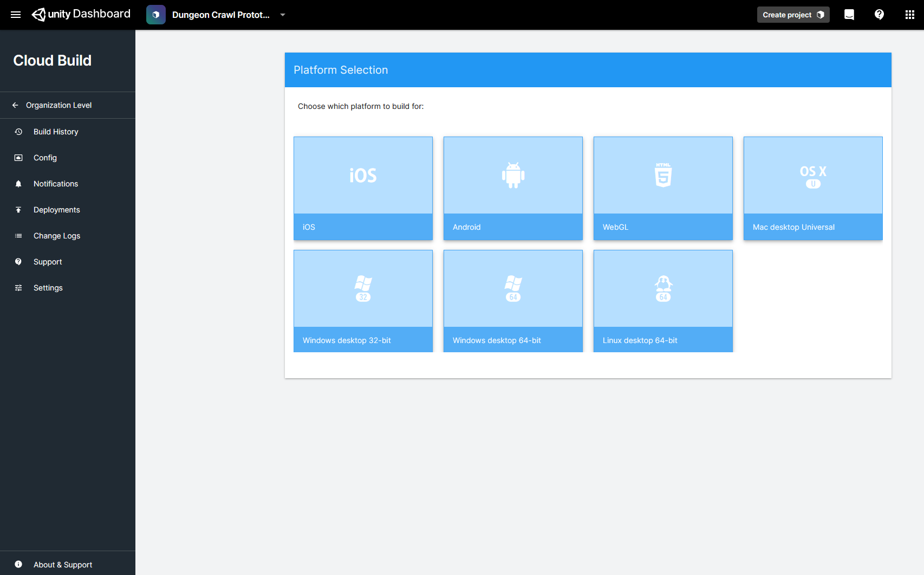Open the hamburger navigation menu
Viewport: 924px width, 575px height.
click(16, 15)
